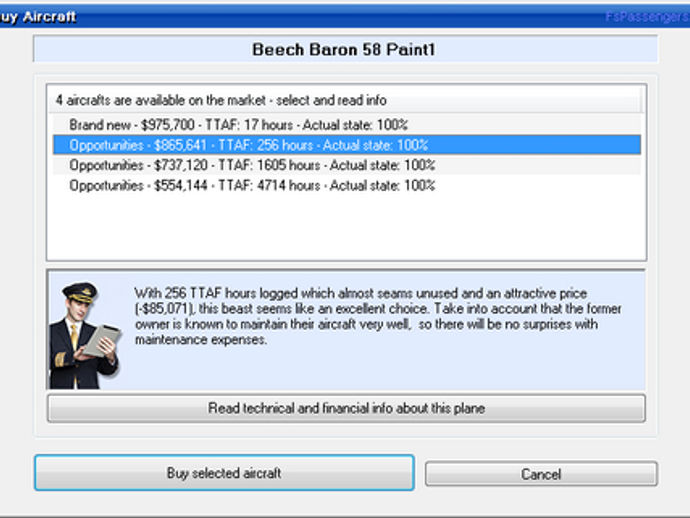Click the FsPassengers label in title bar
This screenshot has width=690, height=518.
(x=647, y=17)
